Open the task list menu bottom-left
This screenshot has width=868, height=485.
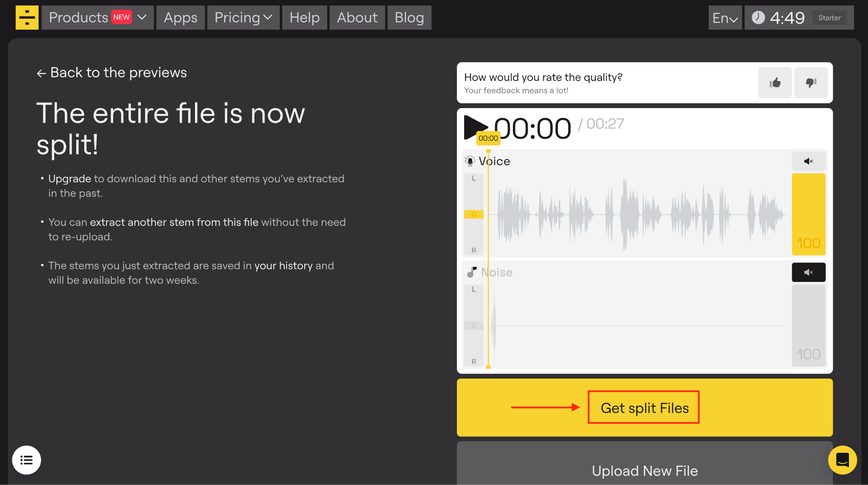(27, 460)
